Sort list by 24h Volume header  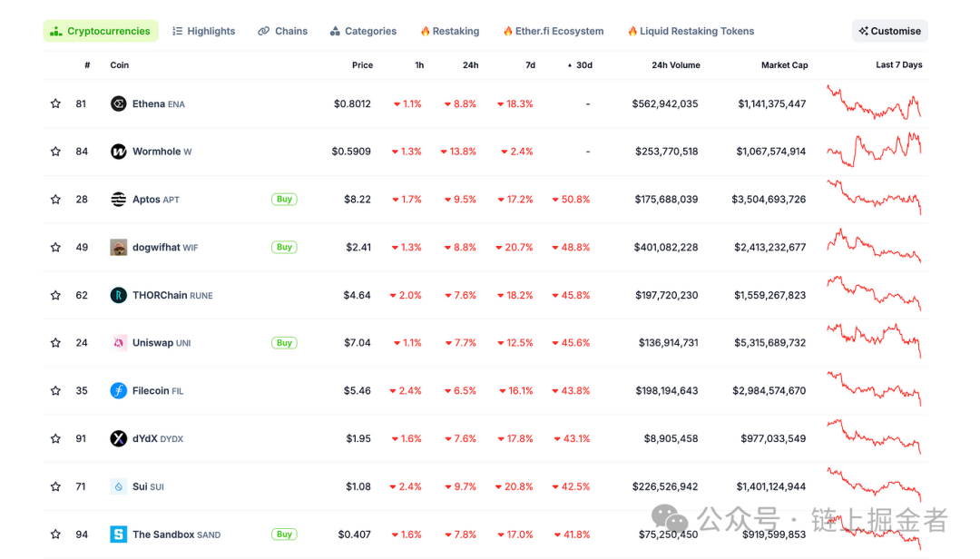point(675,65)
